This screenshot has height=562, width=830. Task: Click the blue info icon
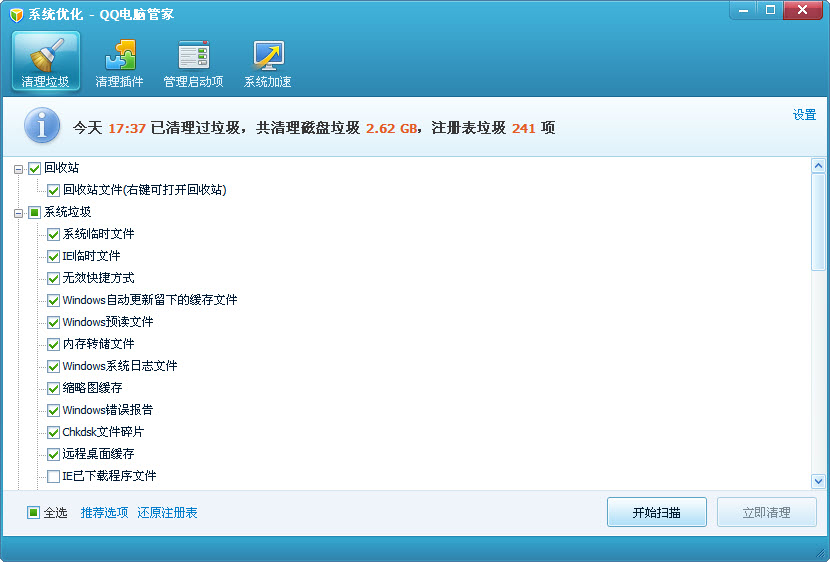(42, 125)
